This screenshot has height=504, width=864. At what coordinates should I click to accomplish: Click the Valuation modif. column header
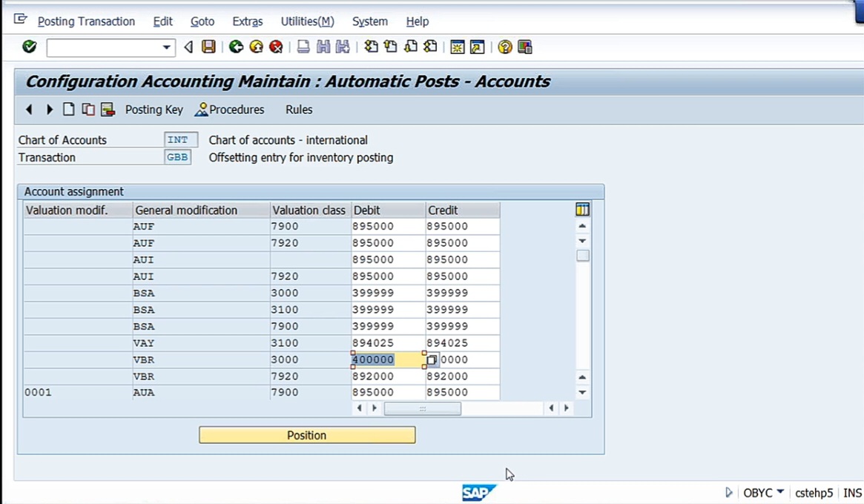coord(78,210)
